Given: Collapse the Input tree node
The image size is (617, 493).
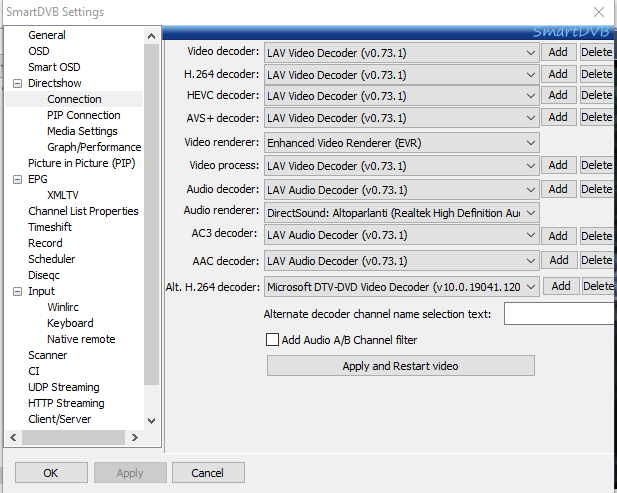Looking at the screenshot, I should 17,292.
